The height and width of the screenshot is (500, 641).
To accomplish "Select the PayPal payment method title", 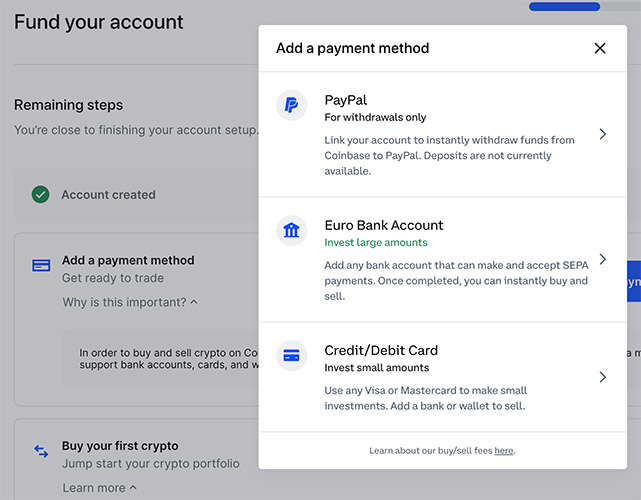I will [346, 100].
